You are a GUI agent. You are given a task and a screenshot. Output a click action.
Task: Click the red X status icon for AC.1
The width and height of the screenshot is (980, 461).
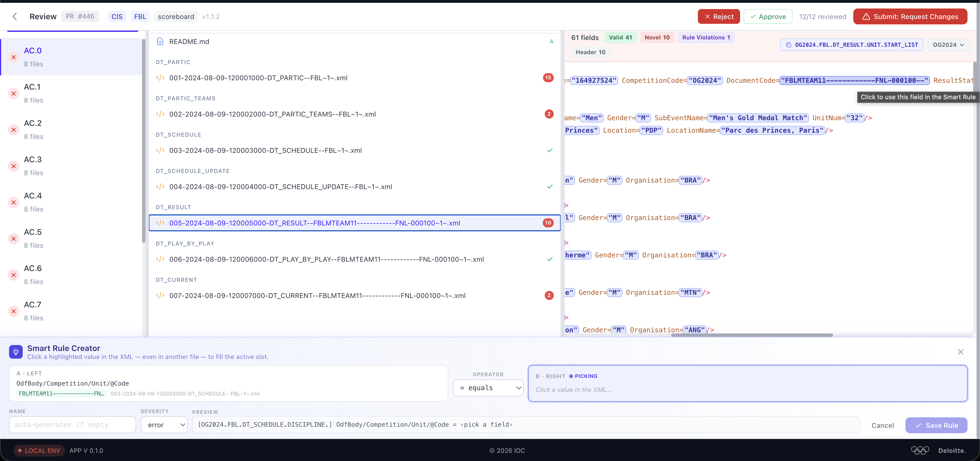[14, 94]
